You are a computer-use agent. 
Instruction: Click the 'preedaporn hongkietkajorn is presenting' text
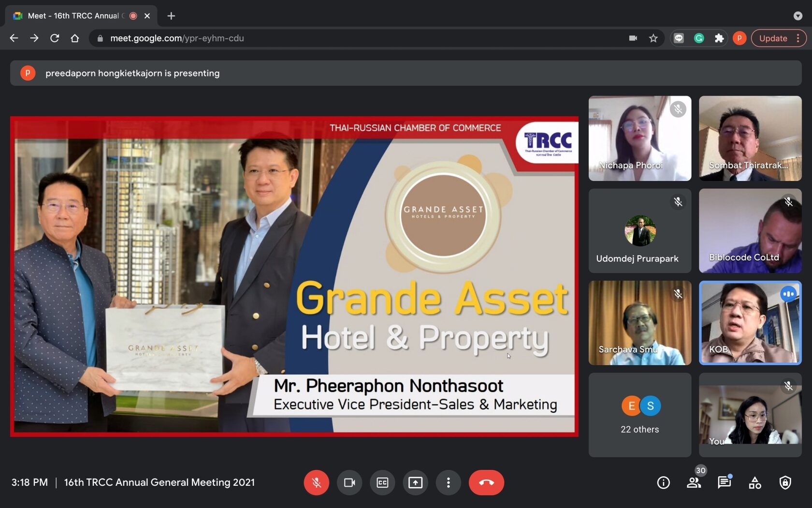pos(132,73)
